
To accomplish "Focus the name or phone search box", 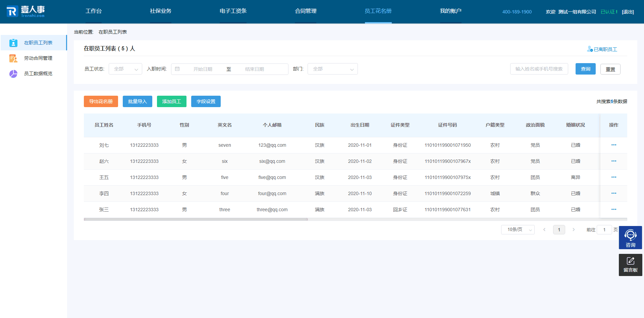I will 539,69.
